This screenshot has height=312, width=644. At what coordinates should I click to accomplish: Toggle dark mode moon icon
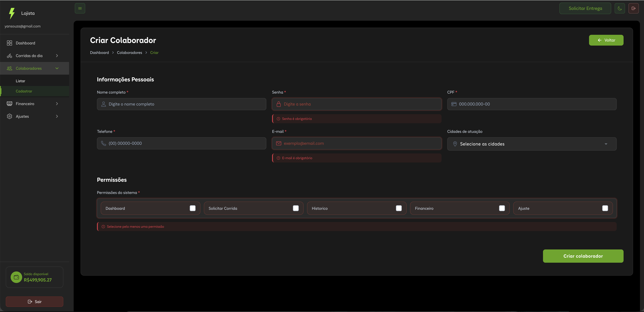[620, 8]
